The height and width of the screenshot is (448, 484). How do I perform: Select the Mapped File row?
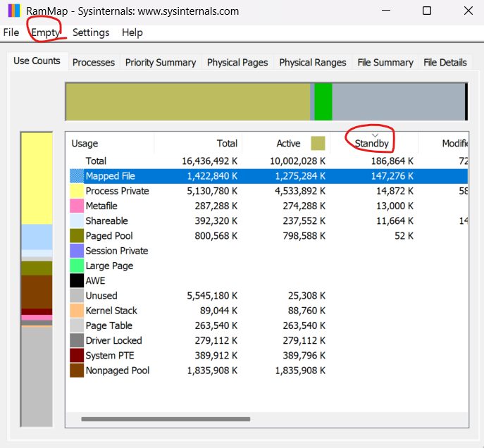click(x=267, y=176)
